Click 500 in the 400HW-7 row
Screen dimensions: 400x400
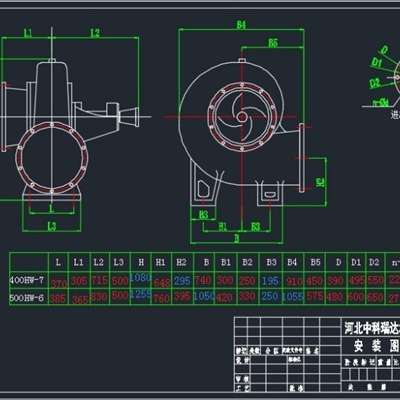(x=120, y=281)
